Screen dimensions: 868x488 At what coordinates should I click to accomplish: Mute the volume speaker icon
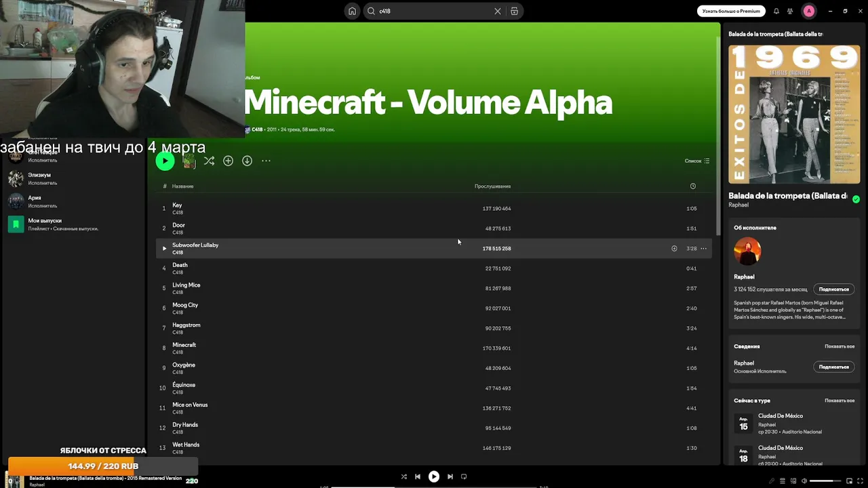pyautogui.click(x=804, y=481)
